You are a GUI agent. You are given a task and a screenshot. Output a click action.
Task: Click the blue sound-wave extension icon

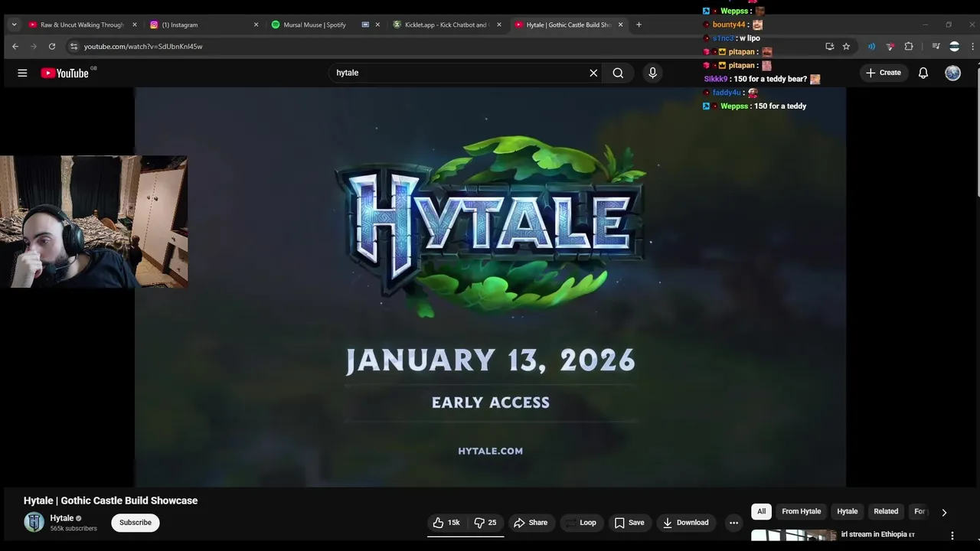(871, 47)
